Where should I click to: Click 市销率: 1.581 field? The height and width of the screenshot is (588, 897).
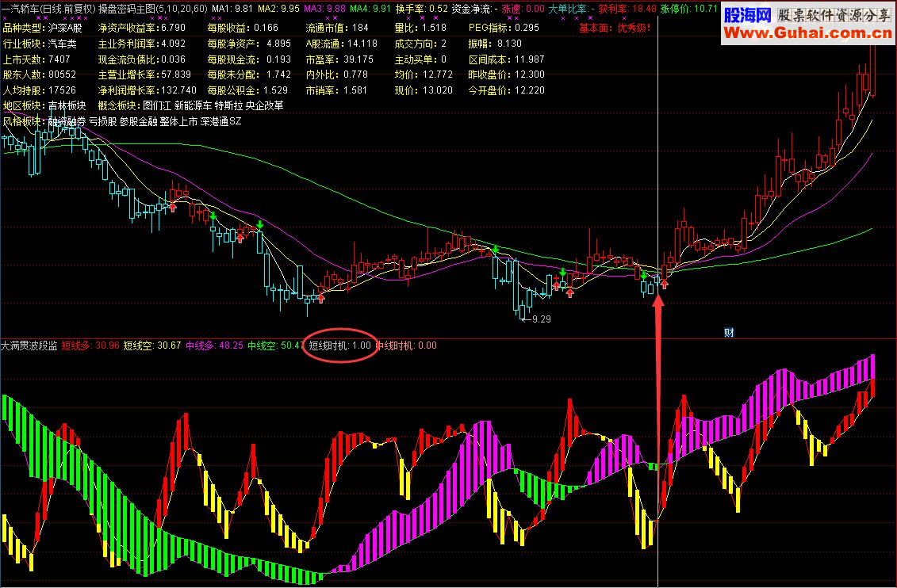336,90
